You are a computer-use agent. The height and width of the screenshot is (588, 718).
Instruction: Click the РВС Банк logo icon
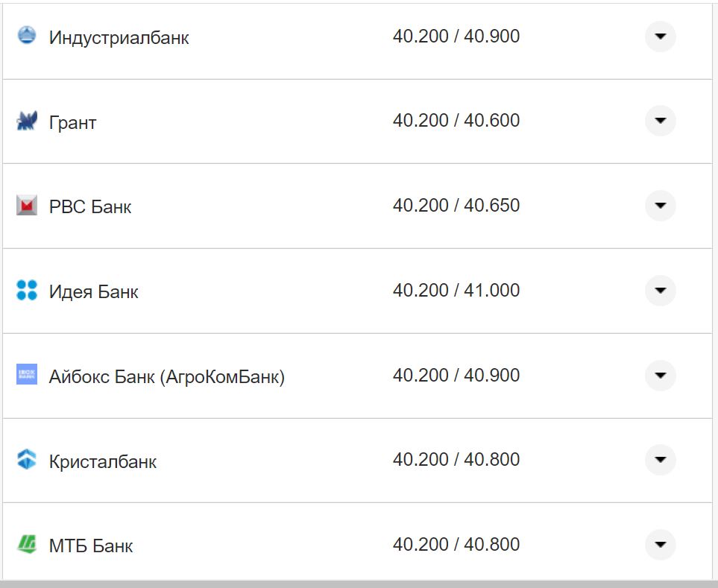[27, 205]
